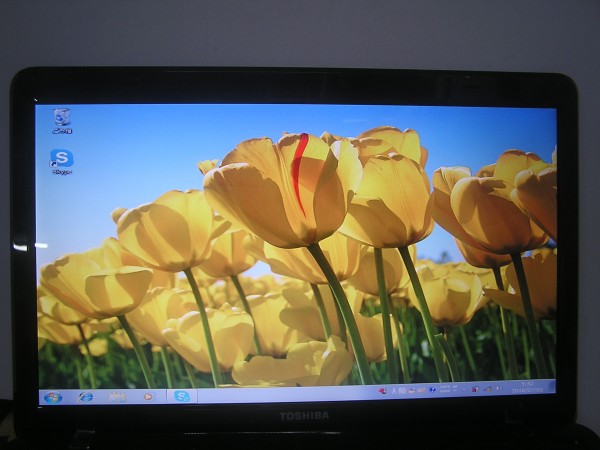Open Windows Explorer folder on taskbar
The width and height of the screenshot is (600, 450).
coord(117,397)
